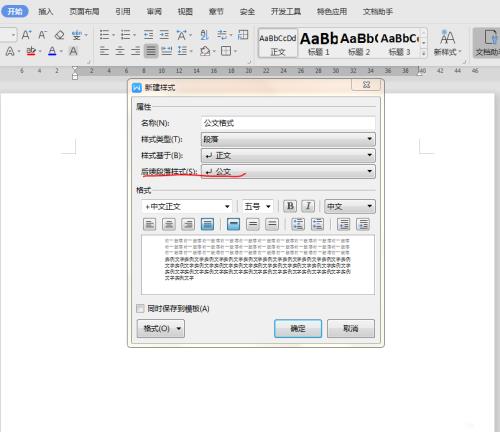Click the shading paint bucket icon
The width and height of the screenshot is (500, 432).
[205, 51]
